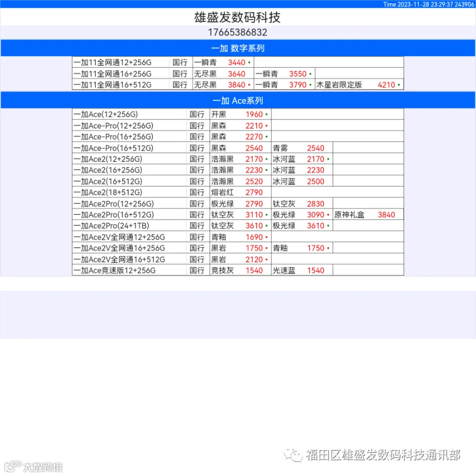Click the 一加 数字系列 section header
This screenshot has height=476, width=476.
[x=237, y=48]
